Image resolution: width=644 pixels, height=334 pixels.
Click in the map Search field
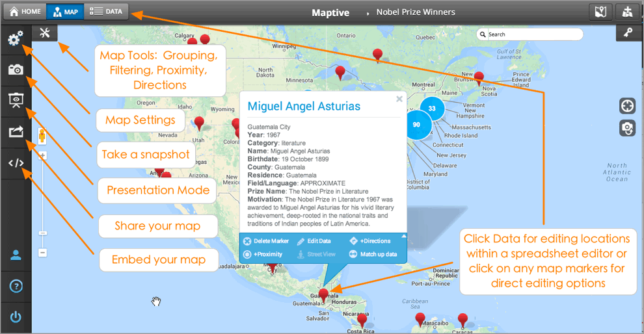click(530, 34)
